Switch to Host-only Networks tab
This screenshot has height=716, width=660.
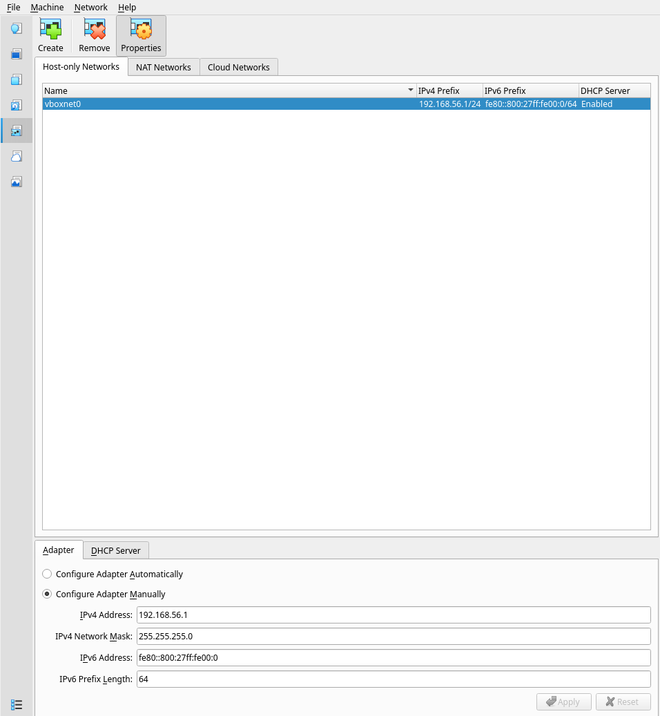[x=81, y=67]
